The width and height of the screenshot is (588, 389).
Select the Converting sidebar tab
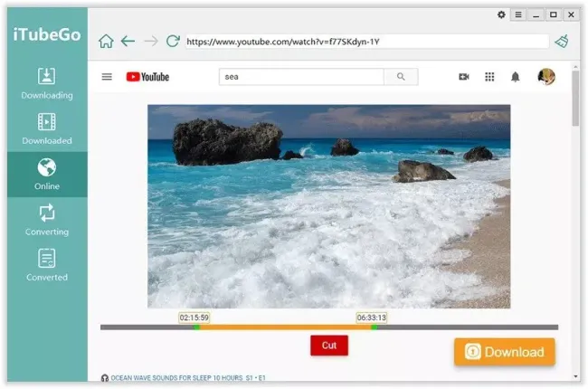[47, 219]
